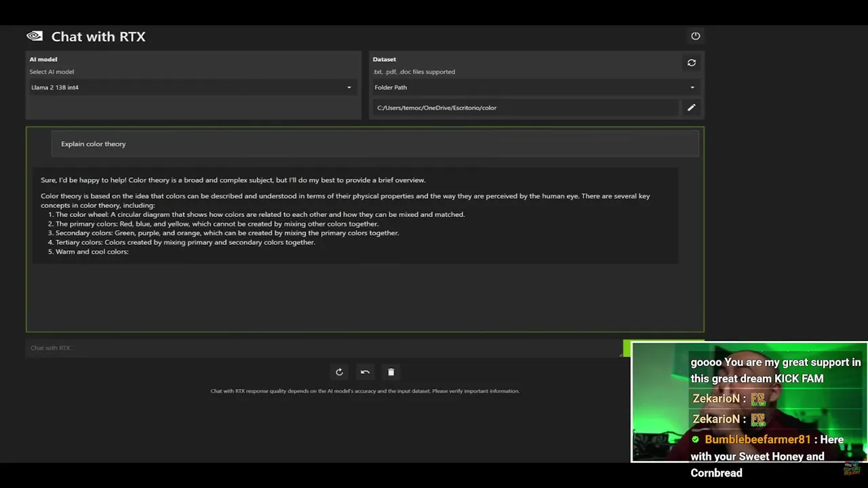Click the 'Explain color theory' user message
The image size is (868, 488).
tap(375, 144)
